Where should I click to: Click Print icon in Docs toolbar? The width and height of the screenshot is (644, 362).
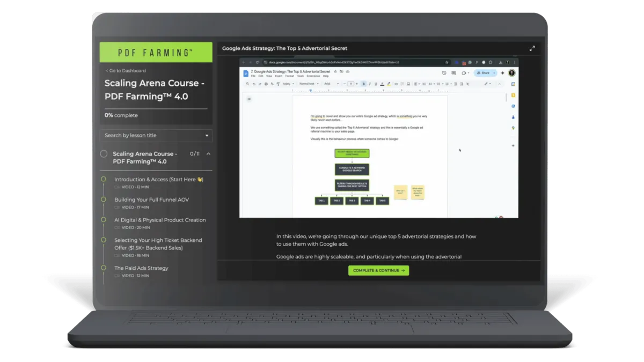[x=266, y=84]
